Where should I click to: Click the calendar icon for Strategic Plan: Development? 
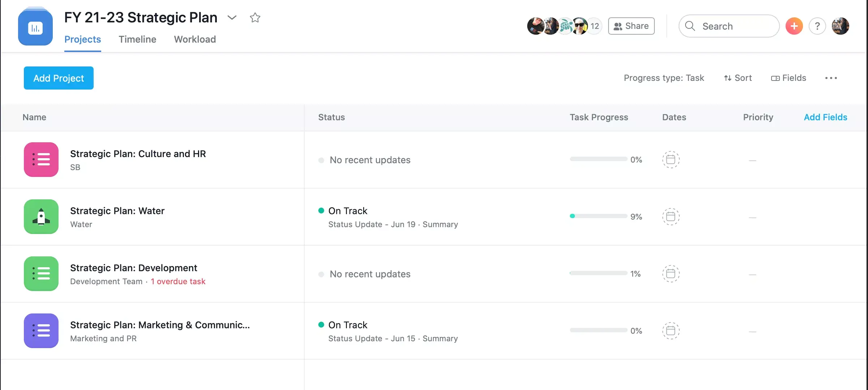tap(671, 273)
